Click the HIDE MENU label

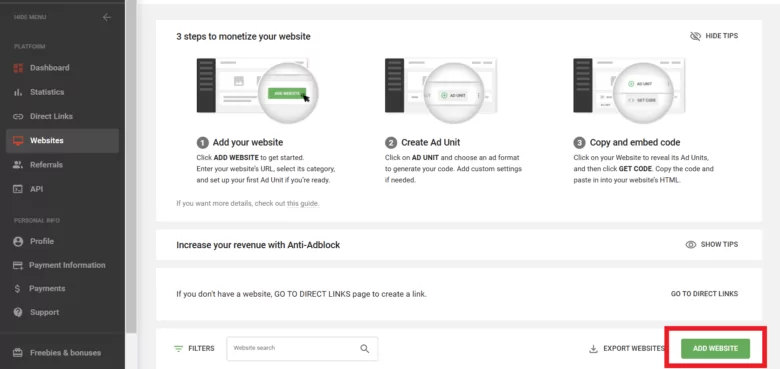[30, 17]
